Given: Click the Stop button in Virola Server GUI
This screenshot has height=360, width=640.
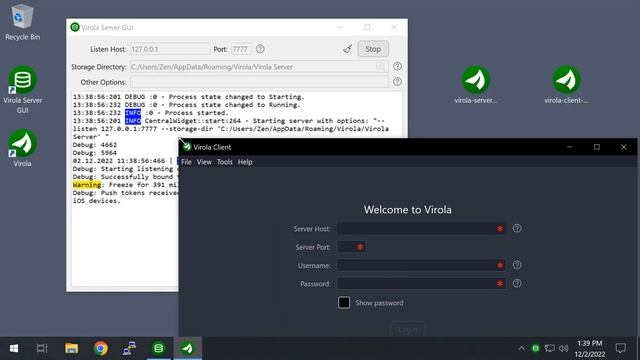Looking at the screenshot, I should tap(373, 49).
